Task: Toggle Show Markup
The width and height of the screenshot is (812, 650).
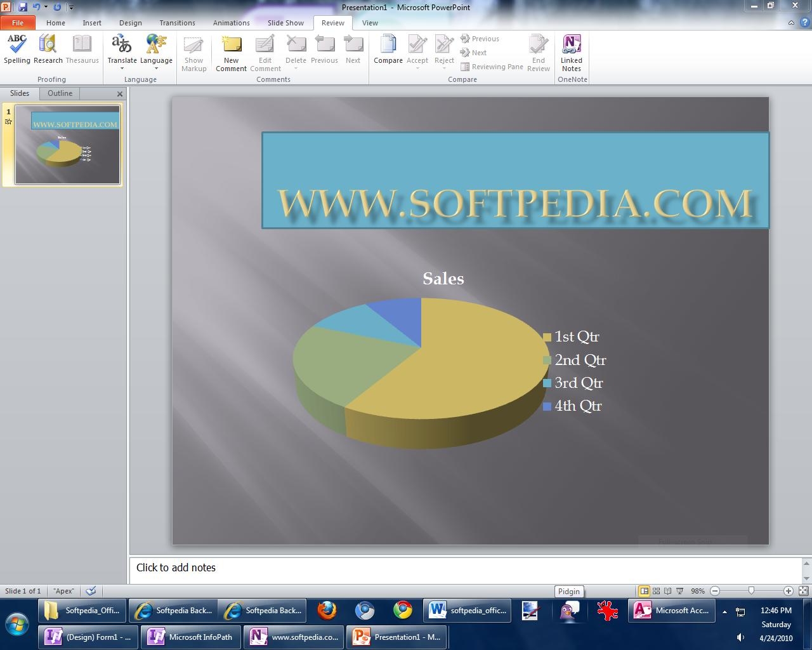Action: click(193, 53)
